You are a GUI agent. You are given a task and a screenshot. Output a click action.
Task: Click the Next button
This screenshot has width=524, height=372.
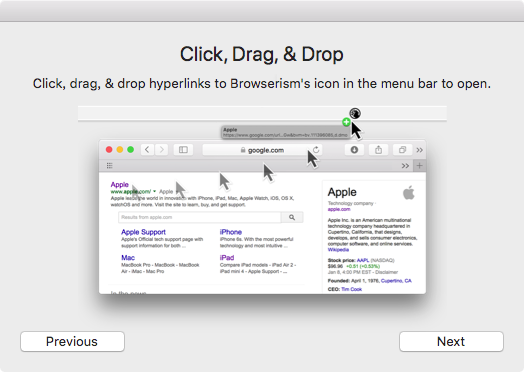451,342
